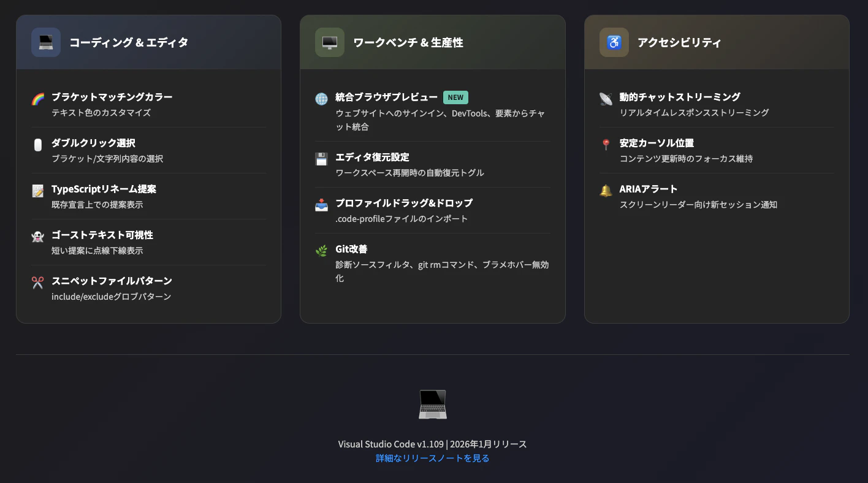Click the memo icon for TypeScriptリネーム提案
This screenshot has width=868, height=483.
[x=38, y=191]
